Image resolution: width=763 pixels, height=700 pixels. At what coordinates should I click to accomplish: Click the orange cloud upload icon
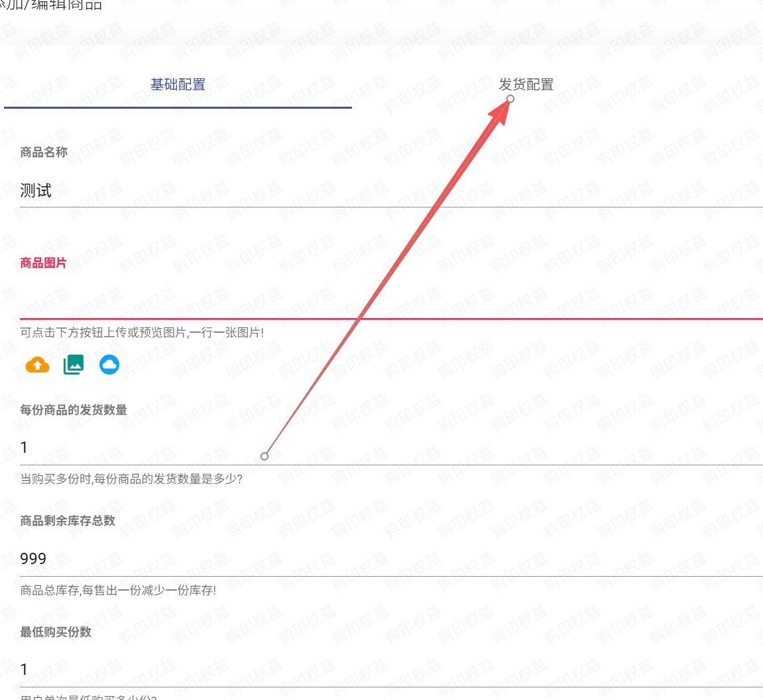[x=38, y=365]
